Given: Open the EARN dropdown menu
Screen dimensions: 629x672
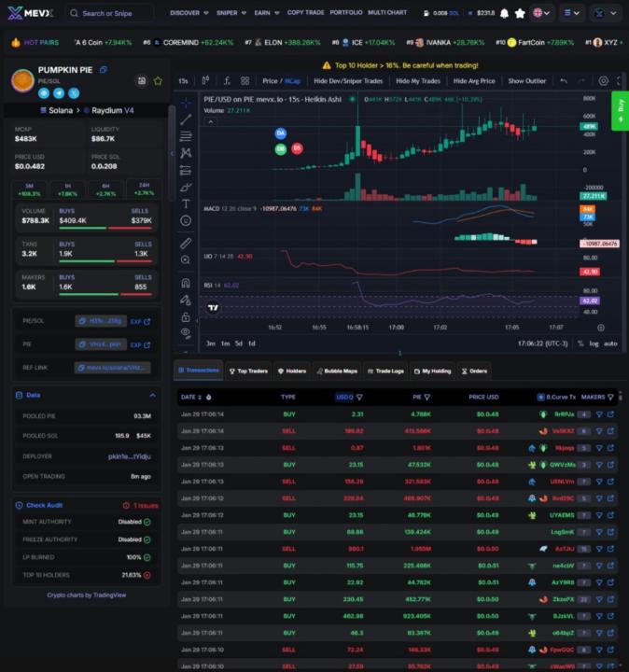Looking at the screenshot, I should (267, 13).
